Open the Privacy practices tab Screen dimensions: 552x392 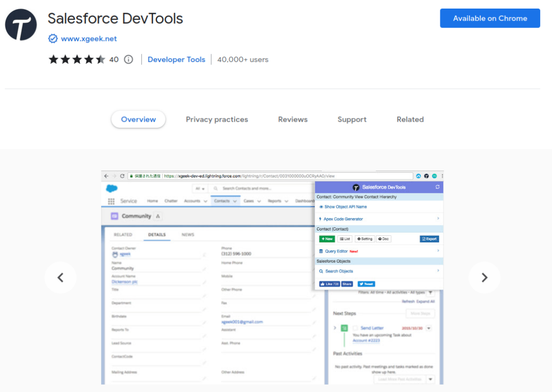pyautogui.click(x=217, y=119)
